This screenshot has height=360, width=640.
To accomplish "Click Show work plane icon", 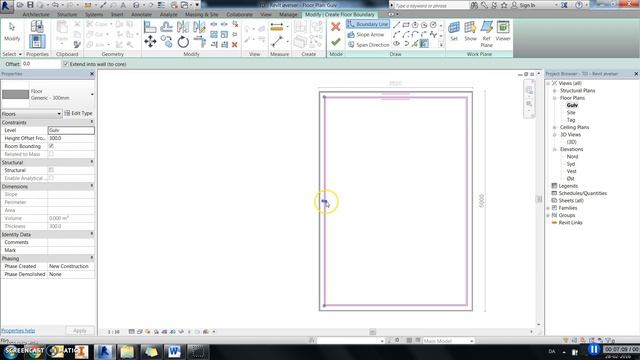I will coord(470,31).
